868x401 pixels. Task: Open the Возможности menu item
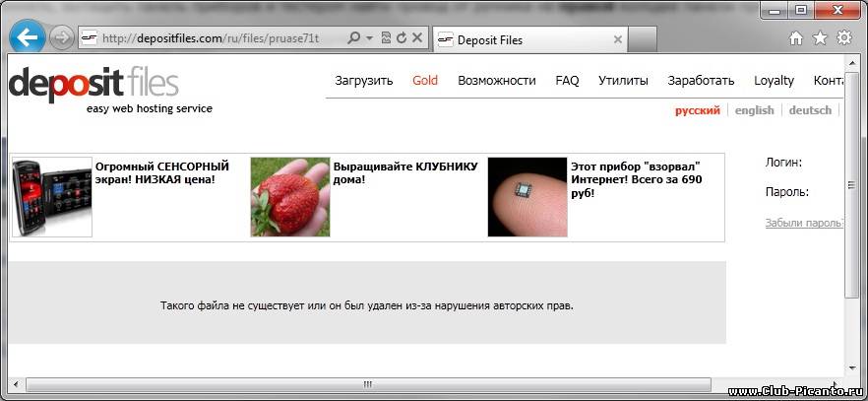click(x=497, y=81)
